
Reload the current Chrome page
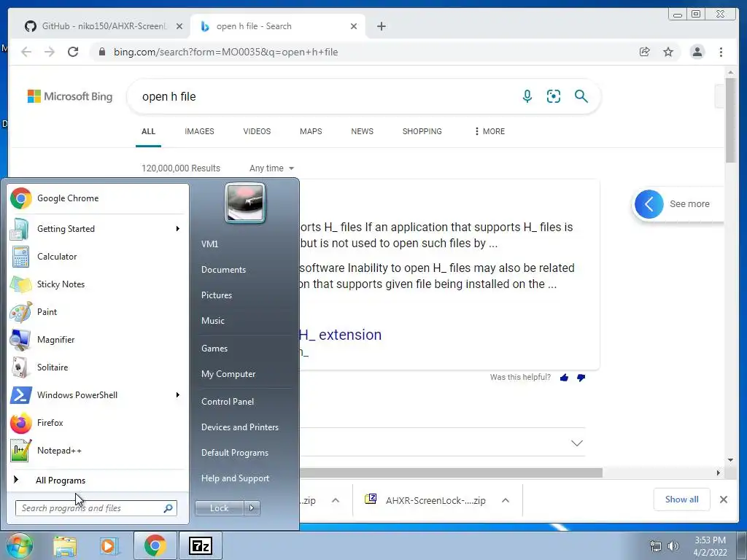pyautogui.click(x=73, y=52)
